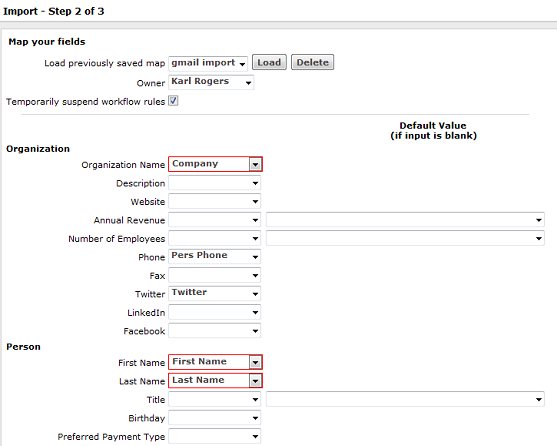
Task: Click the Load button
Action: pyautogui.click(x=269, y=62)
